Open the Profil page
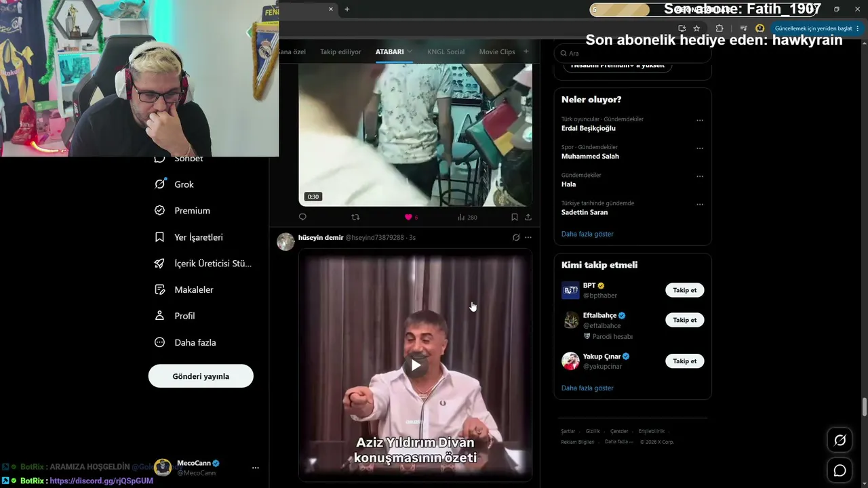Screen dimensions: 868x488 click(174, 316)
